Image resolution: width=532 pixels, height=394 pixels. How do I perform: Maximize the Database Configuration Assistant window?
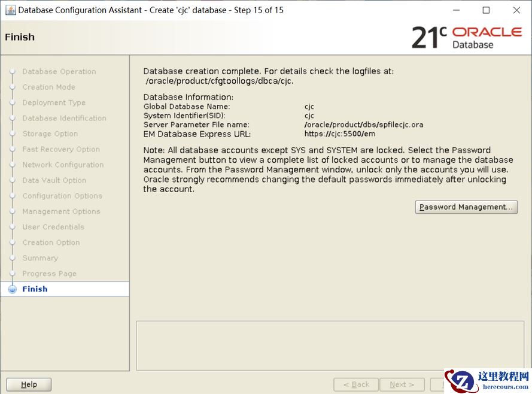486,10
